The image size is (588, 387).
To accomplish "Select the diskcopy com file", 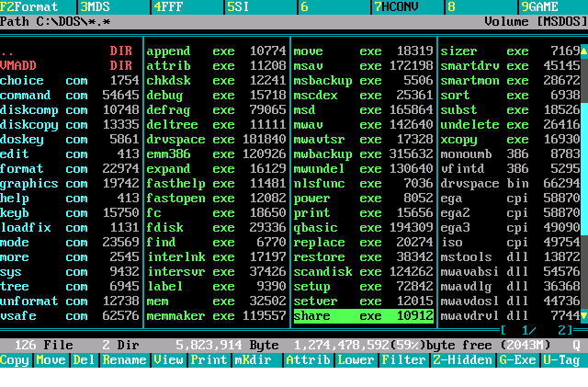I will (x=70, y=124).
